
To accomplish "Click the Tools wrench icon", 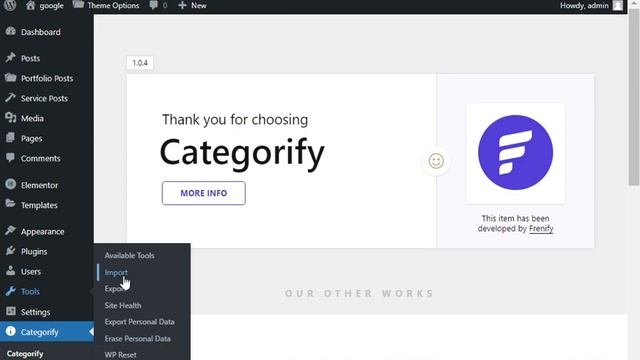I will 11,291.
